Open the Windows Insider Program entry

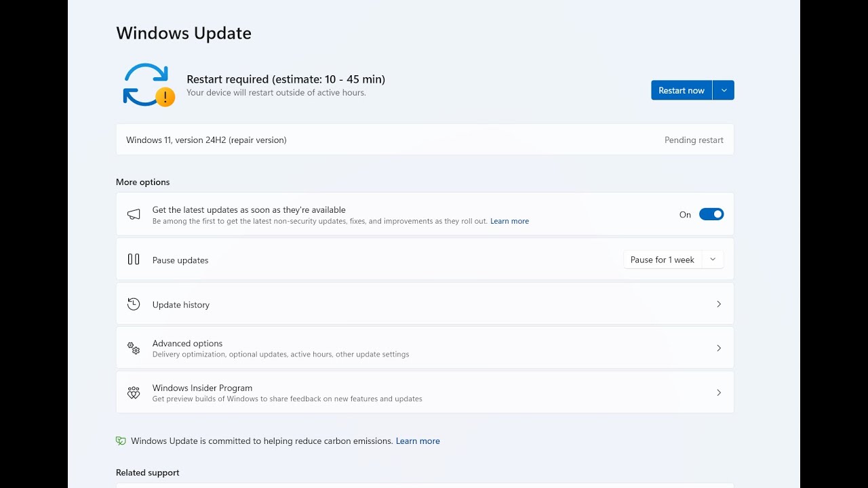click(x=202, y=388)
